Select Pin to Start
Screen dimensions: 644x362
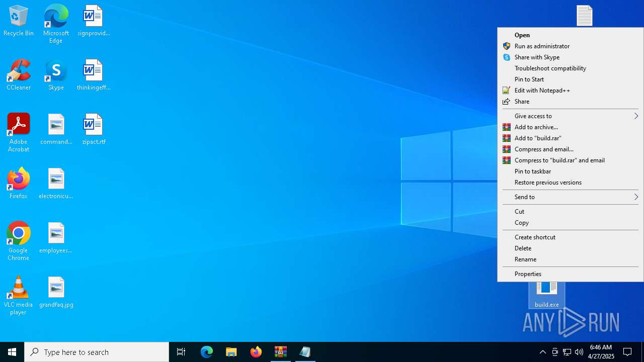click(x=571, y=79)
